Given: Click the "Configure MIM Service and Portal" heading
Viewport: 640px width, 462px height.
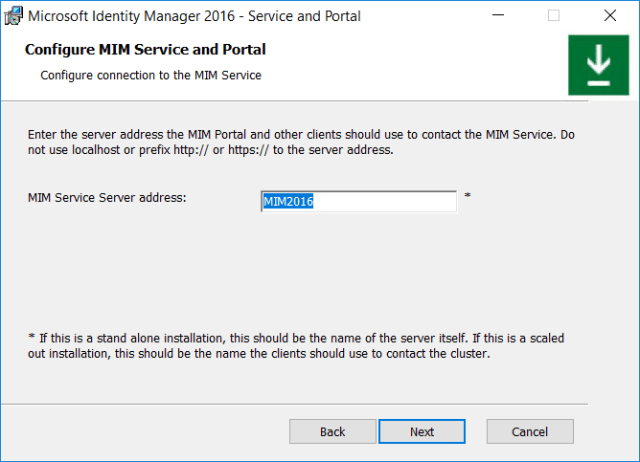Looking at the screenshot, I should [145, 49].
